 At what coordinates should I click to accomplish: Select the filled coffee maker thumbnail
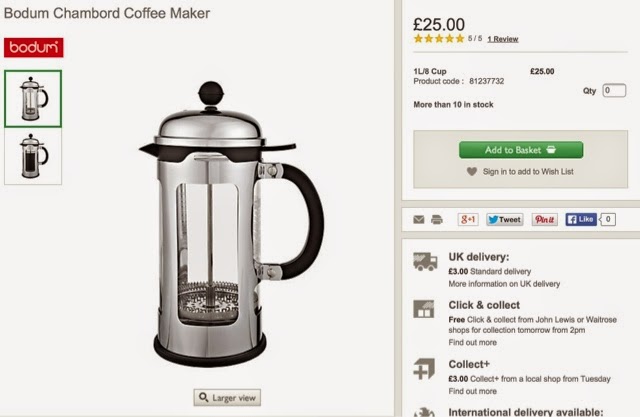point(33,156)
